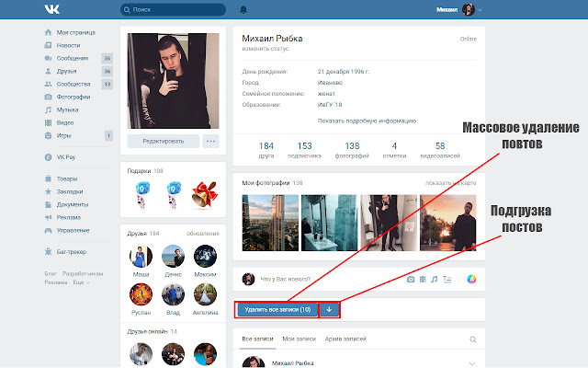Click the load more posts arrow button
This screenshot has height=368, width=588.
(x=330, y=310)
